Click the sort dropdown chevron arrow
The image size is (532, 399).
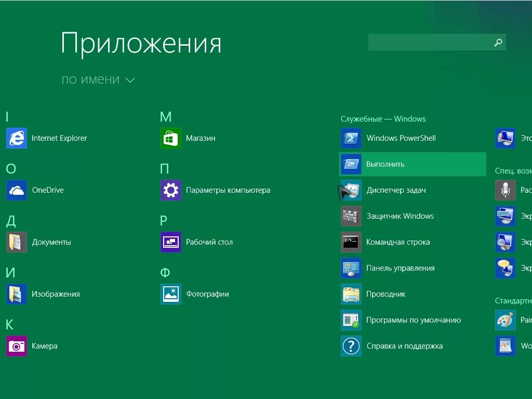click(130, 81)
